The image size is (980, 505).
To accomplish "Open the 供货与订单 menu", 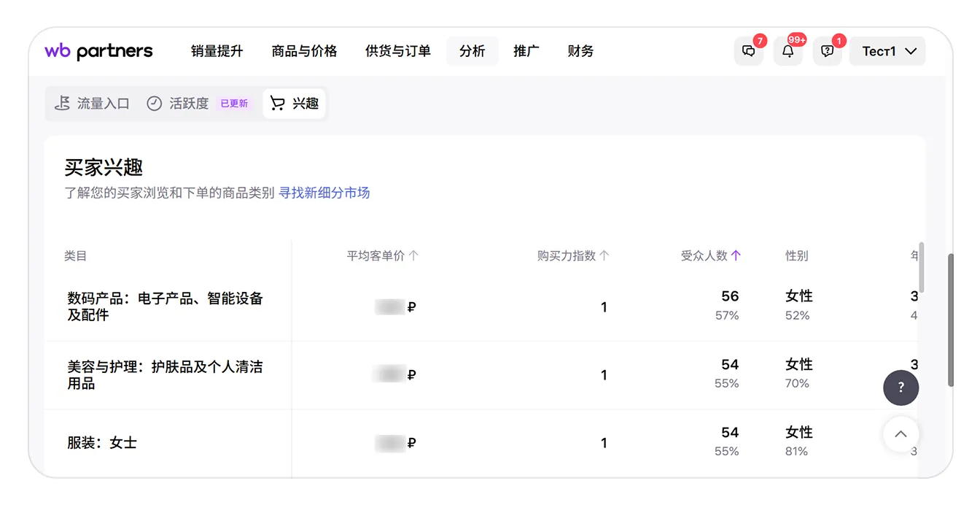I will click(x=398, y=51).
